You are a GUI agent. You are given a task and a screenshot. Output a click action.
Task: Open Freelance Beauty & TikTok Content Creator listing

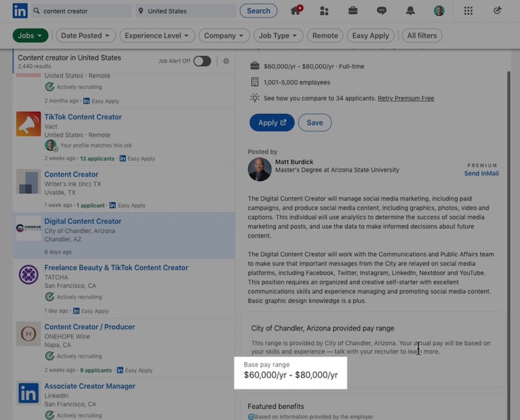(116, 268)
